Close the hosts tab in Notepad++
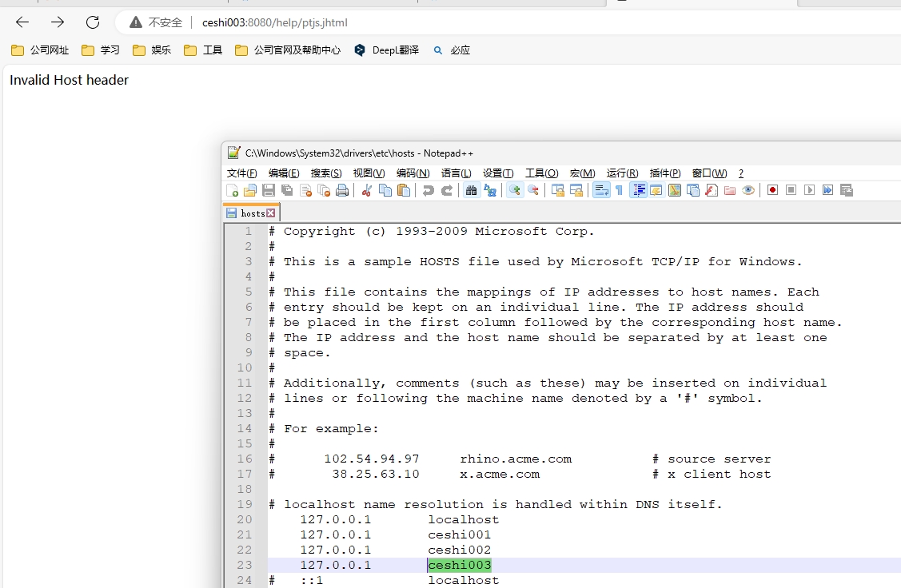 (271, 213)
